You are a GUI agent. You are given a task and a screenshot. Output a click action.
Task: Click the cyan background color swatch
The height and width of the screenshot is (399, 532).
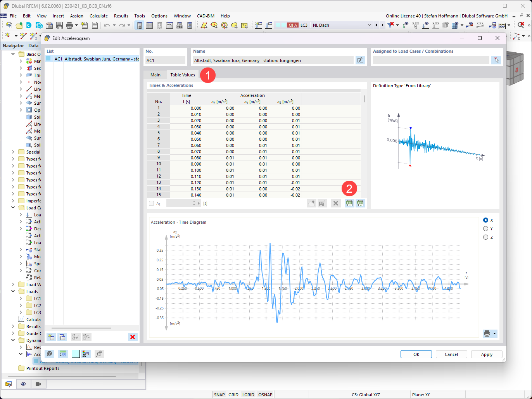click(x=75, y=354)
